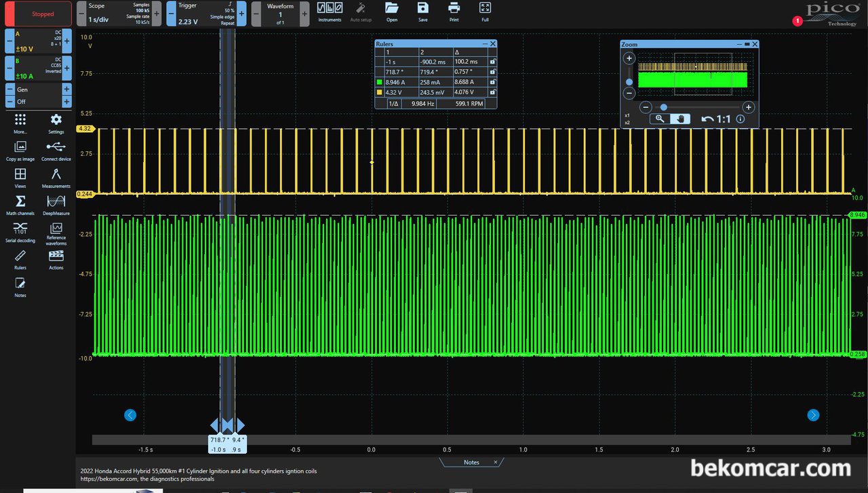This screenshot has height=493, width=868.
Task: Click the Measurements icon
Action: [x=56, y=174]
